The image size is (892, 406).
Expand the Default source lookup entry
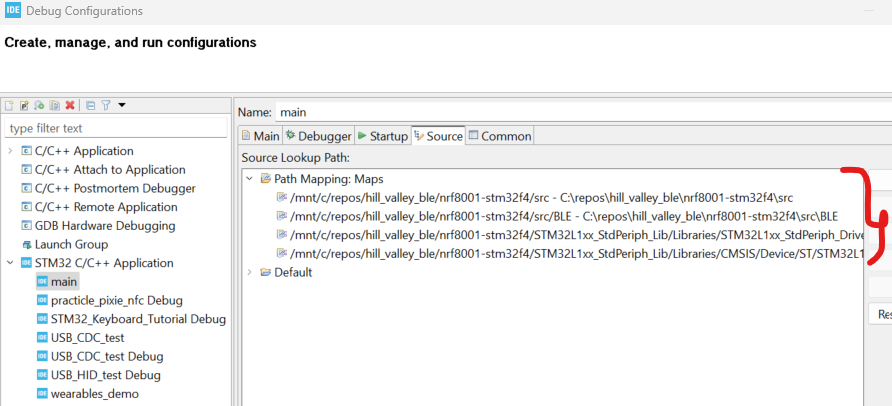[x=248, y=273]
